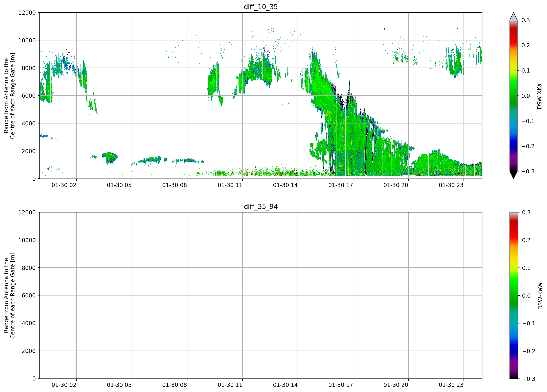Click the '01-30 08' tick label under diff_35_94
The image size is (547, 392).
click(175, 385)
